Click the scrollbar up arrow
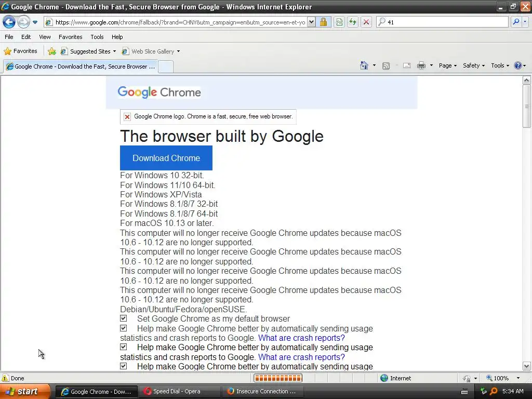 tap(527, 81)
